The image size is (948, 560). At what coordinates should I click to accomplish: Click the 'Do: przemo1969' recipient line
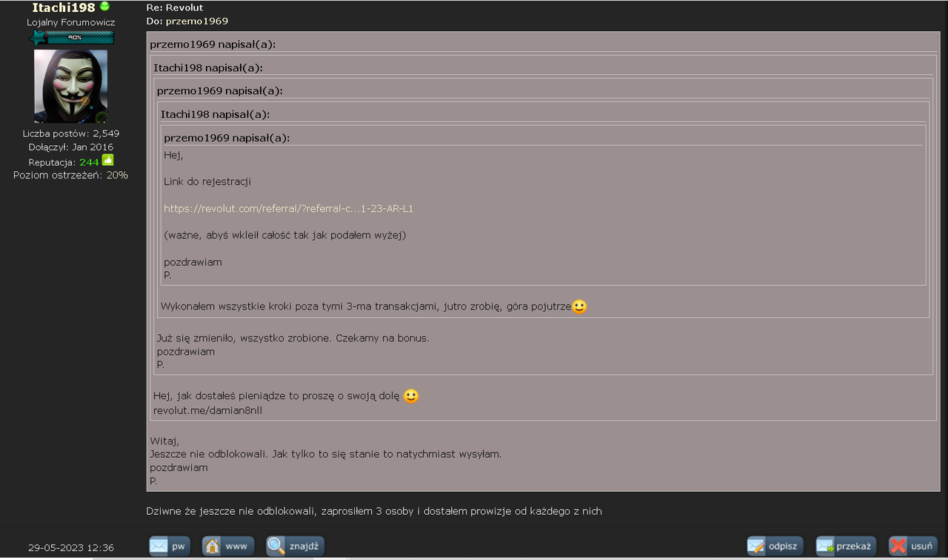tap(187, 21)
